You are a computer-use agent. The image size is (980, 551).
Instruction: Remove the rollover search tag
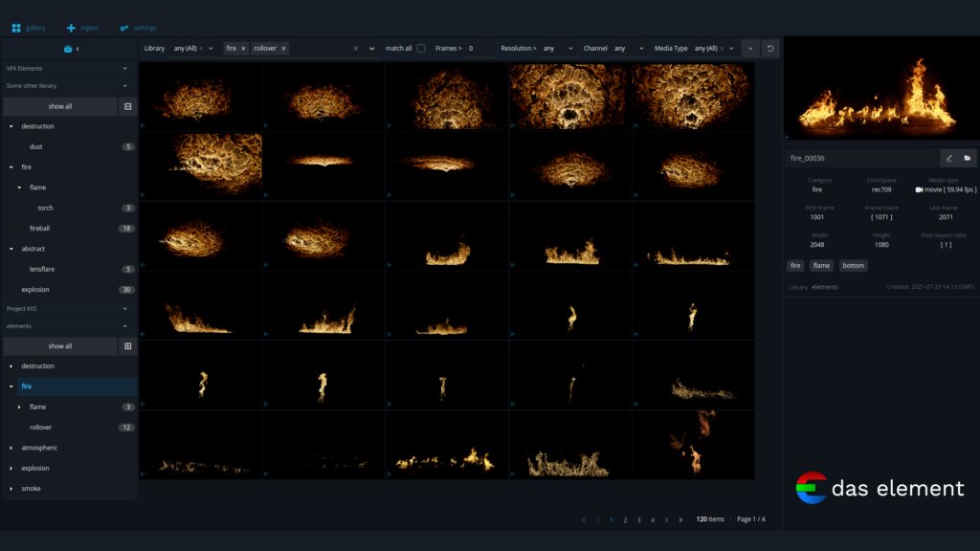(283, 49)
